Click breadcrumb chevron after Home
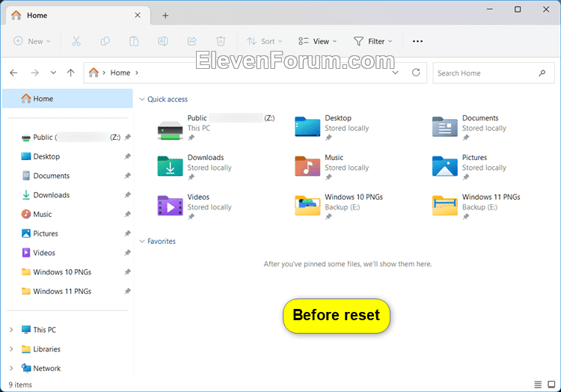 [137, 73]
